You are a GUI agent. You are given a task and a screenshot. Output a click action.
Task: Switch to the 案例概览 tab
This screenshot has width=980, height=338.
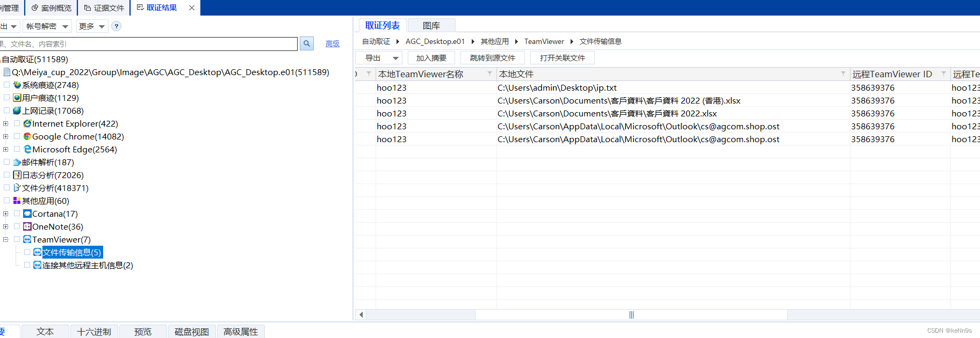click(52, 8)
